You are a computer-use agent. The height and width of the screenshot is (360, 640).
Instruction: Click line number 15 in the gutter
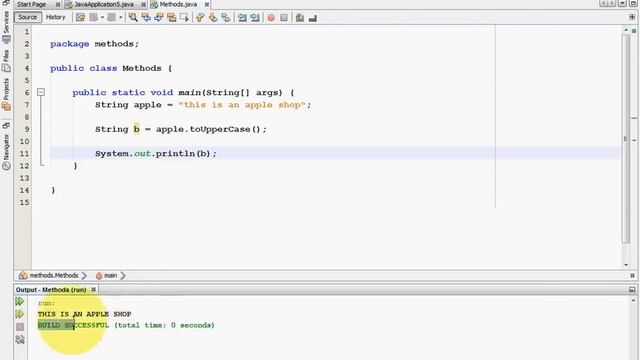[x=24, y=202]
